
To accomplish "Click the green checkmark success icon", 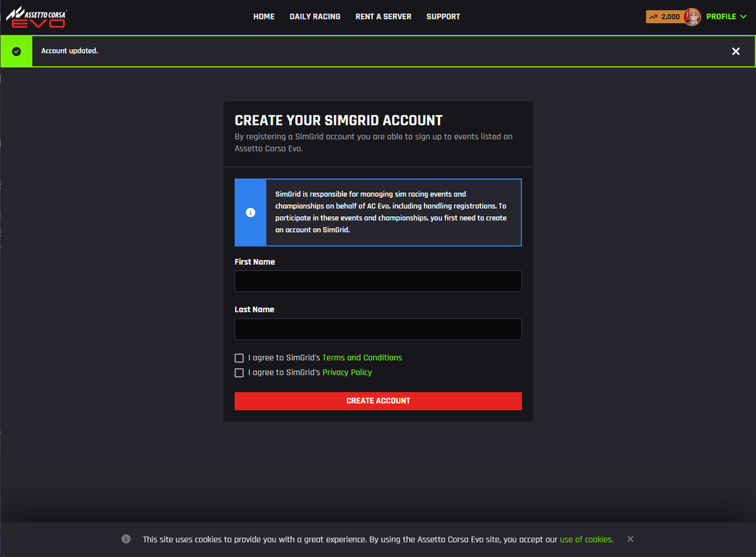I will [x=16, y=51].
